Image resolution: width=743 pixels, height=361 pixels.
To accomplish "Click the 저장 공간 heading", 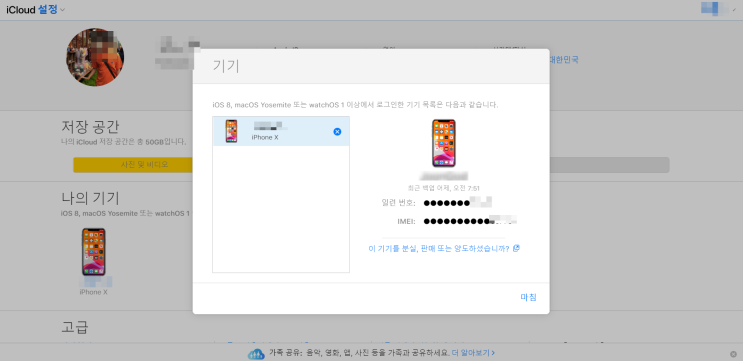I will coord(90,127).
